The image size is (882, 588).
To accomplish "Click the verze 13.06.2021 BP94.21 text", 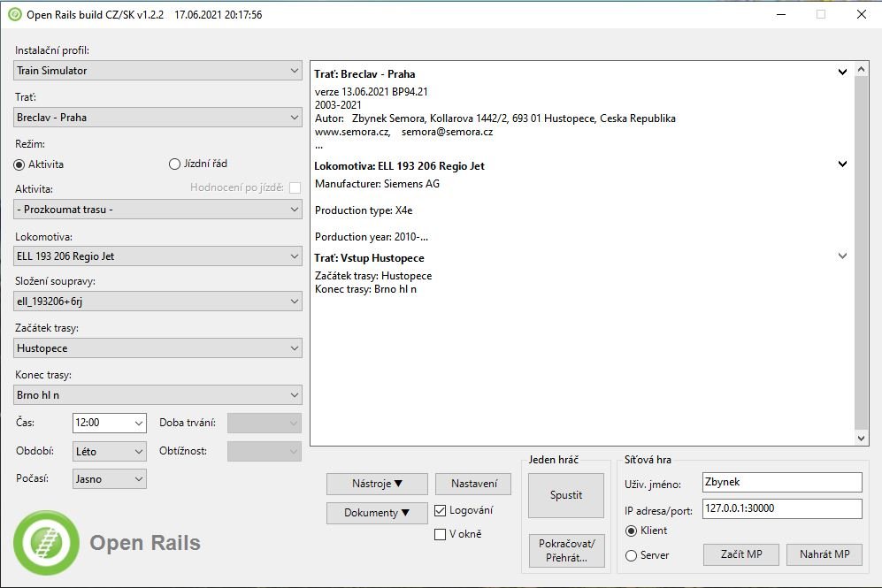I will pyautogui.click(x=372, y=92).
